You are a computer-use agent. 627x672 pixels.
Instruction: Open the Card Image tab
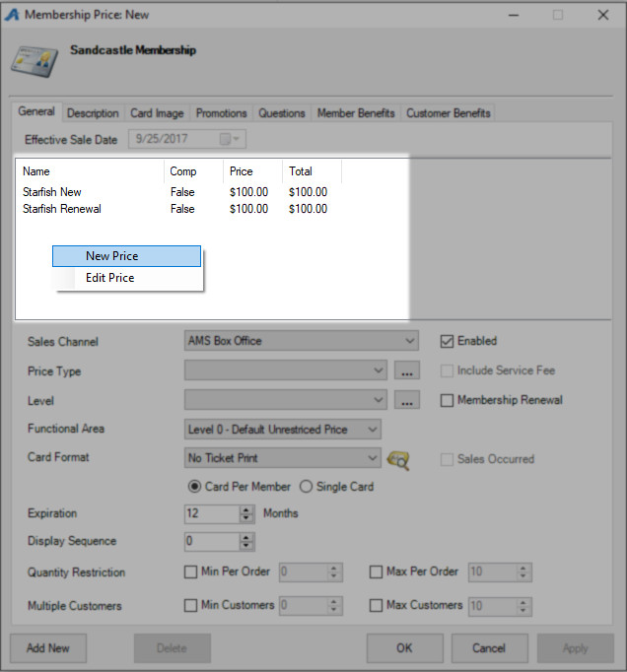157,113
